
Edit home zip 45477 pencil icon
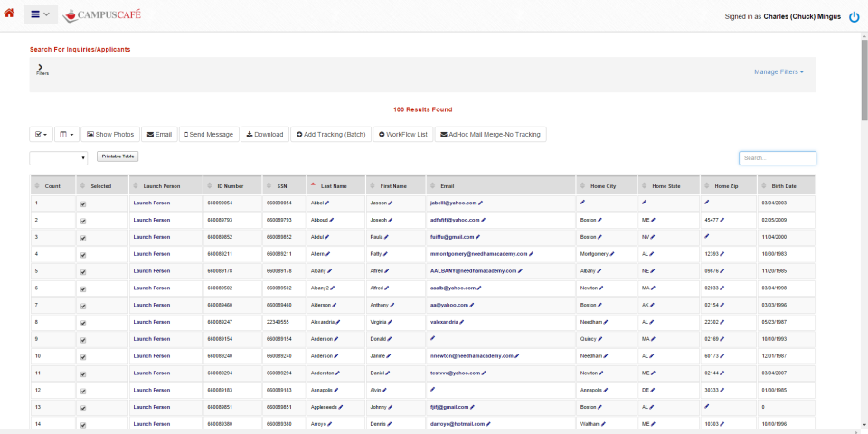click(722, 220)
